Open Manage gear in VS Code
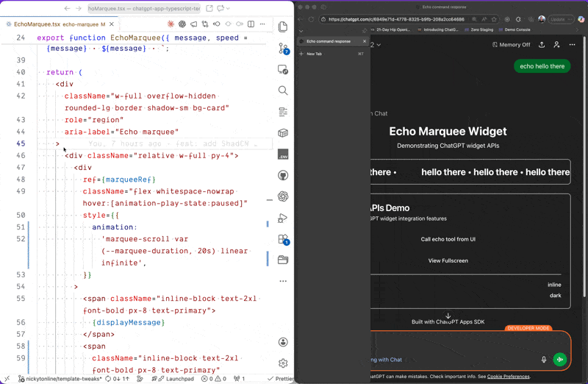The image size is (588, 384). coord(283,363)
